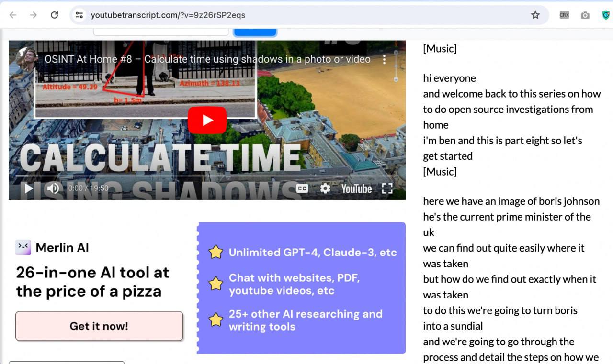Click first '[Music]' transcript line
Viewport: 613px width, 364px height.
point(440,48)
